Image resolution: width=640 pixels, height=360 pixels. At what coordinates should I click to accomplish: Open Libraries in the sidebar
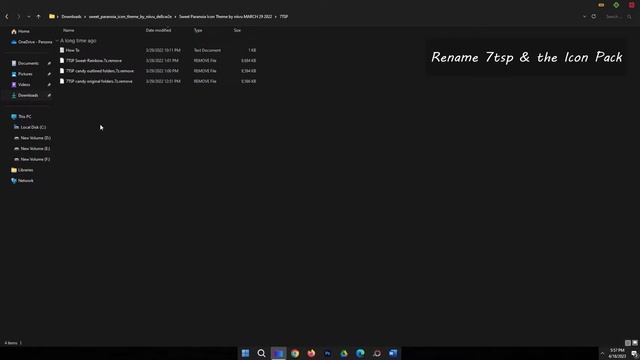pyautogui.click(x=25, y=170)
